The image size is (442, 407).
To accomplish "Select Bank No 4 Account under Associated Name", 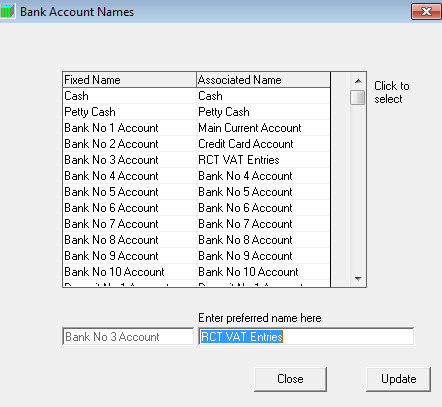I will tap(263, 176).
